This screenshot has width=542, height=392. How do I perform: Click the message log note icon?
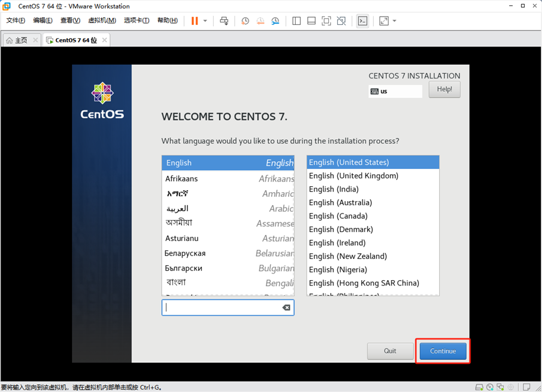527,387
